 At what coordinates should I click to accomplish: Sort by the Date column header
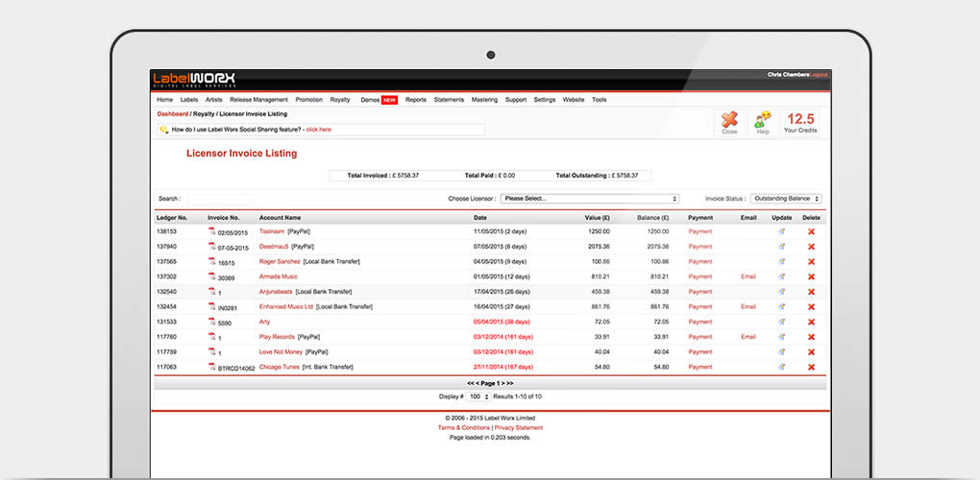click(x=480, y=218)
